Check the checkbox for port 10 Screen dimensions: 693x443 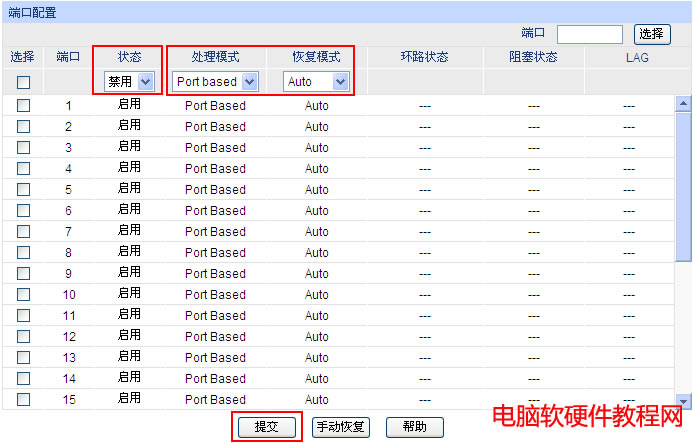pos(23,294)
